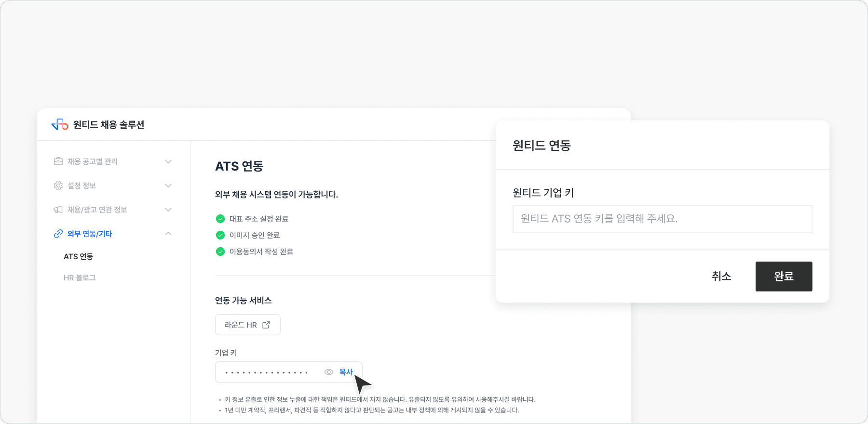Expand the 설정 정보 chevron

point(168,185)
